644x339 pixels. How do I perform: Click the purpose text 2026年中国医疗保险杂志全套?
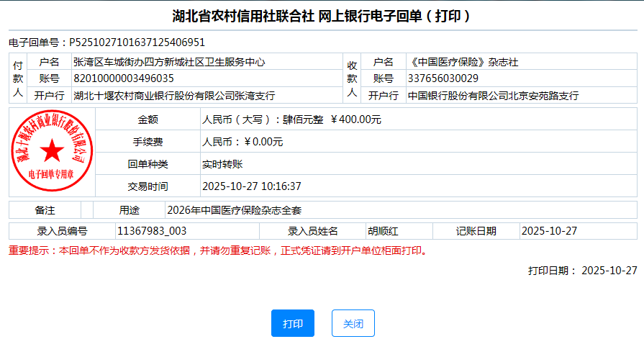234,211
